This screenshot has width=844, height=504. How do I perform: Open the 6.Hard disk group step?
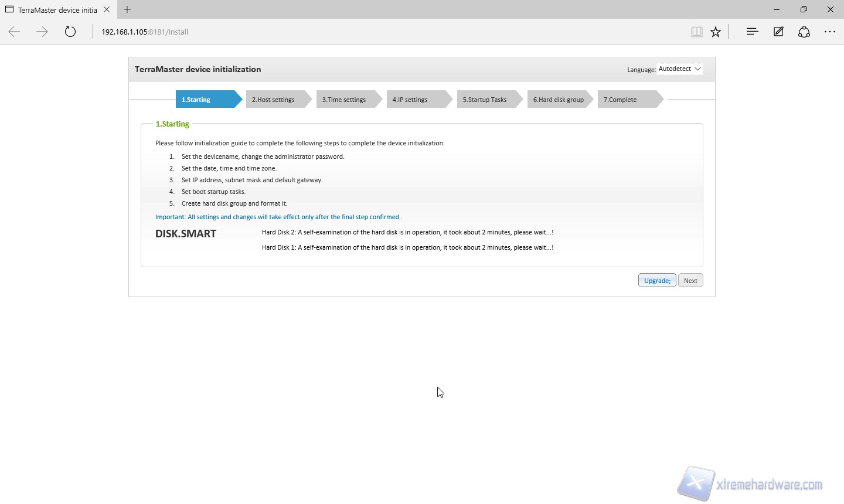(559, 100)
